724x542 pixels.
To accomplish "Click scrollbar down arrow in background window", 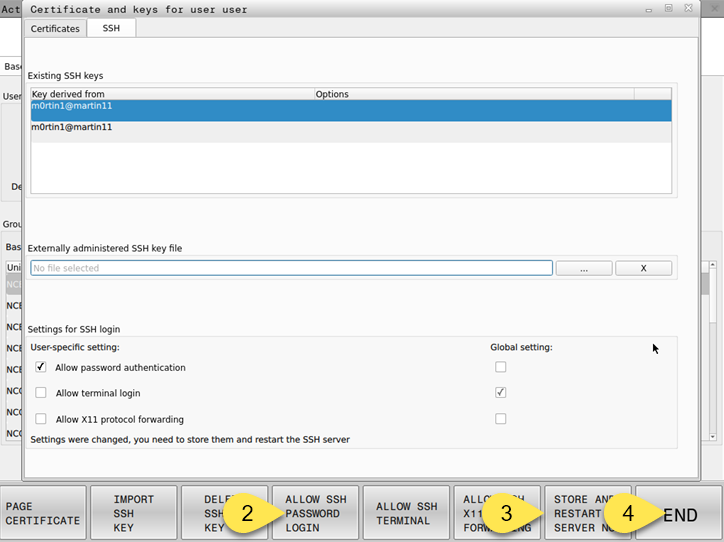I will coord(712,437).
